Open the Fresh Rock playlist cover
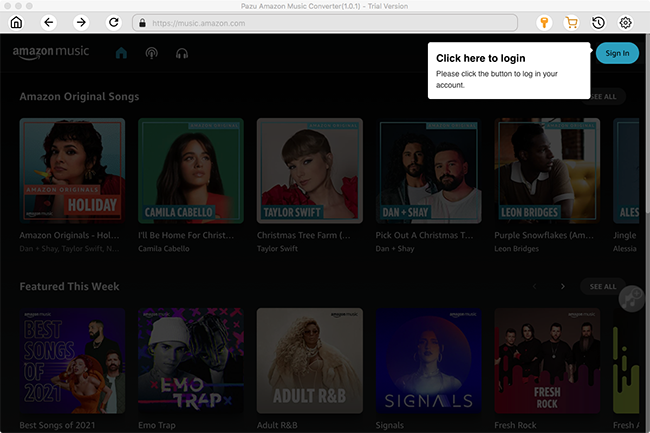The image size is (650, 433). pos(547,360)
